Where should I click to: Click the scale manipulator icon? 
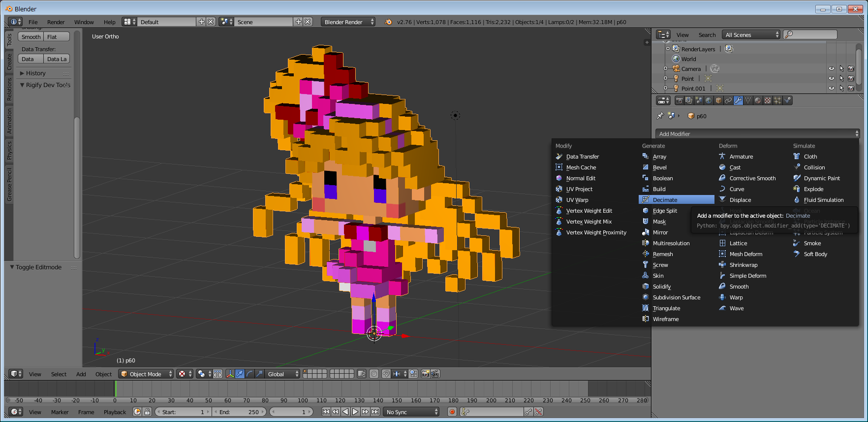(x=259, y=374)
